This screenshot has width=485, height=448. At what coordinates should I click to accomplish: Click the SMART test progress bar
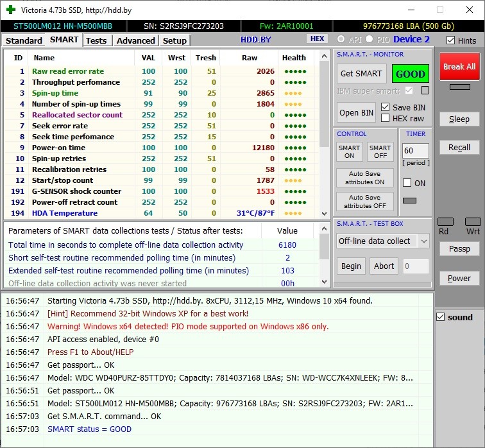coord(382,284)
